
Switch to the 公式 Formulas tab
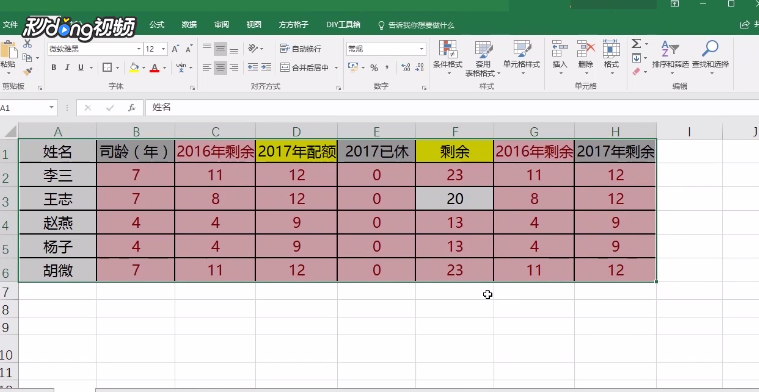157,25
